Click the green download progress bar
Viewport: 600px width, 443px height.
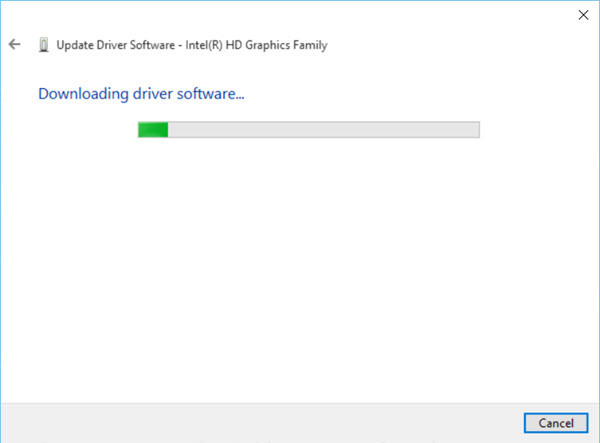coord(308,129)
